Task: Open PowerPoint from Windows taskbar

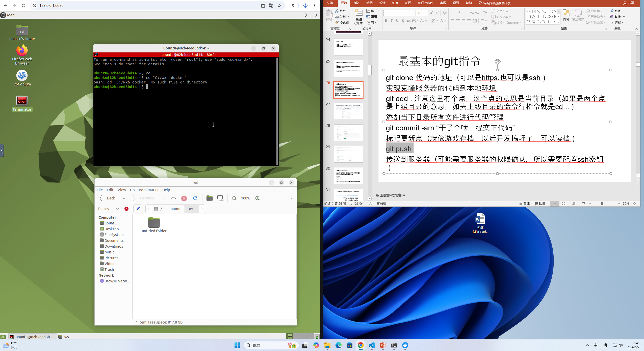Action: pos(383,345)
